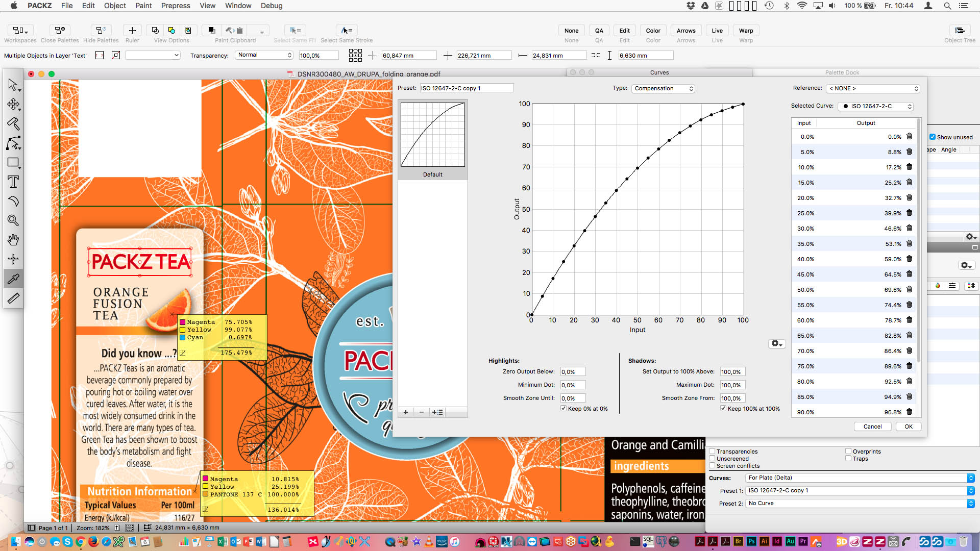Open the add-from-list curve button
Screen dimensions: 980x551
(x=437, y=412)
